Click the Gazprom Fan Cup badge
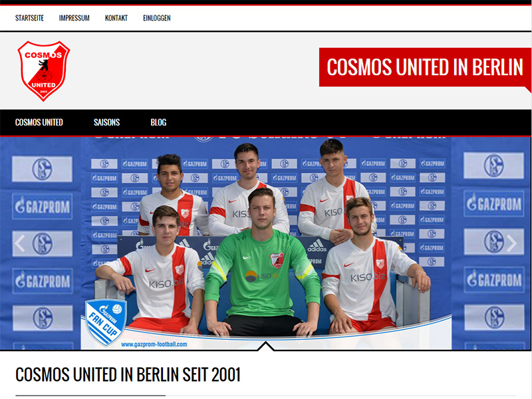 pos(106,322)
